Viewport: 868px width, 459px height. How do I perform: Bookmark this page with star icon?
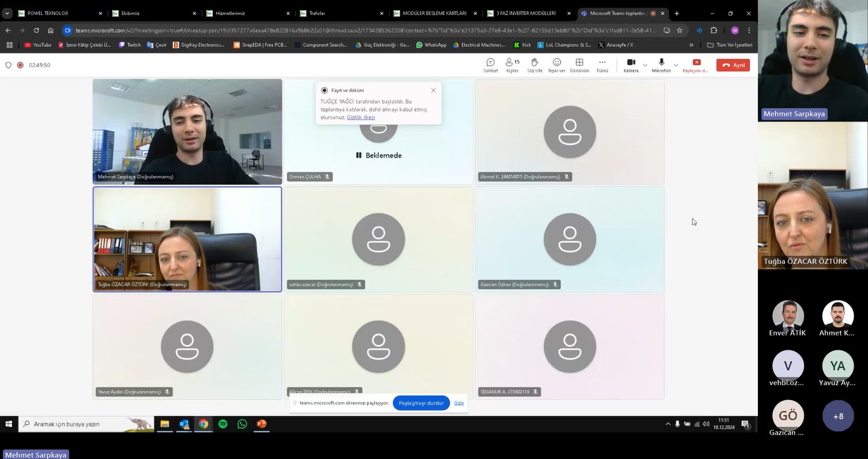coord(679,31)
